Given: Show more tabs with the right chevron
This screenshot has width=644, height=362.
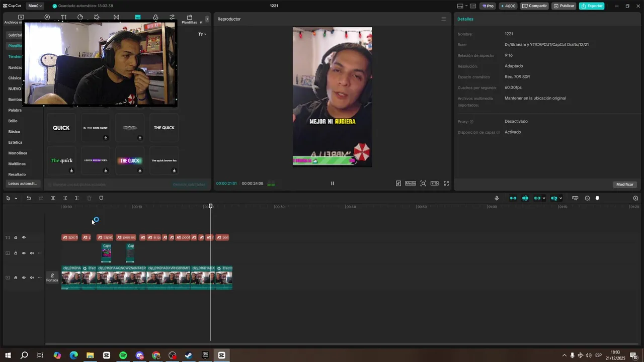Looking at the screenshot, I should click(207, 19).
